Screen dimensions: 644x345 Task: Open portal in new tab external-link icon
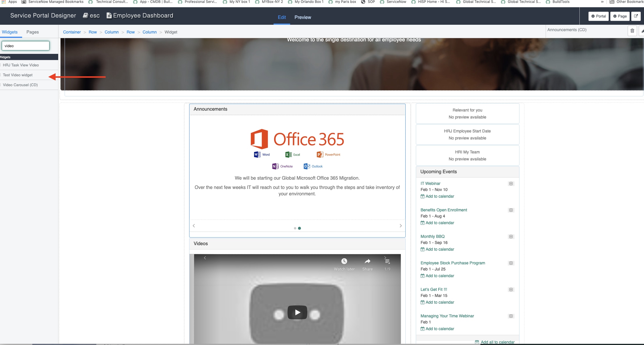click(x=636, y=16)
